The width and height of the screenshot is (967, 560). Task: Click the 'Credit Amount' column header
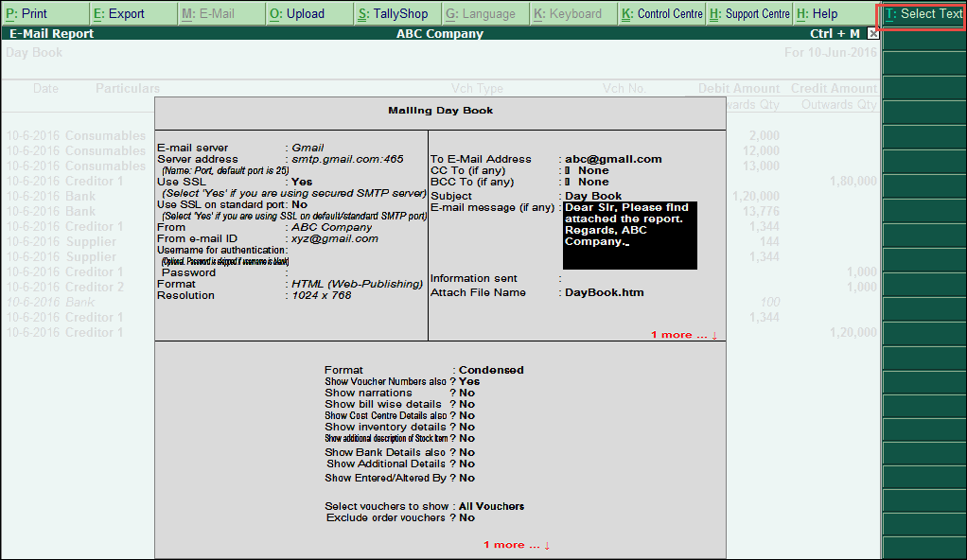pyautogui.click(x=834, y=88)
